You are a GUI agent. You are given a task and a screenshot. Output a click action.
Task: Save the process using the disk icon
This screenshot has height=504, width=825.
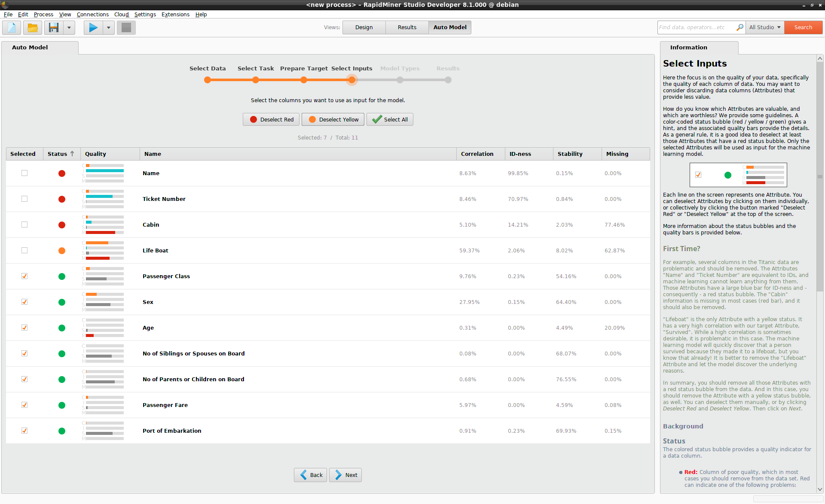click(x=53, y=27)
